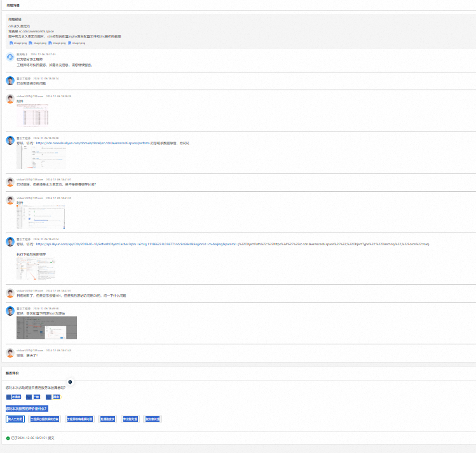The image size is (476, 453).
Task: Click the green check submitted status icon
Action: 8,438
